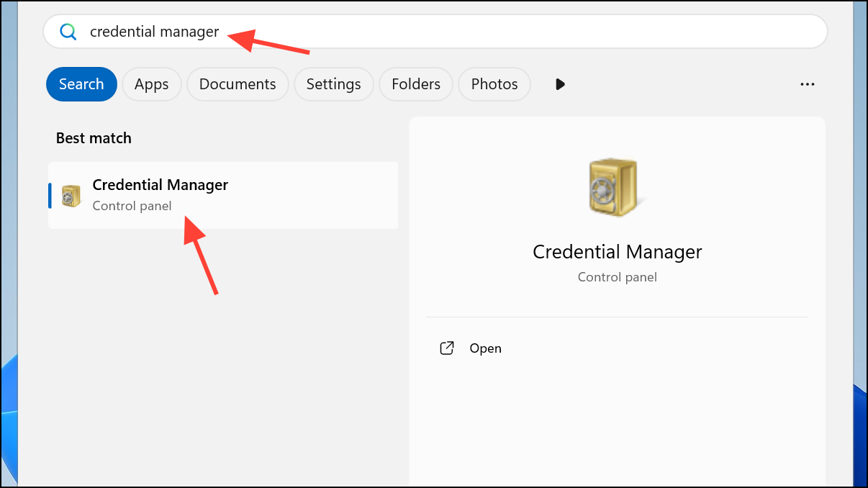This screenshot has width=868, height=488.
Task: Show more filters with the play arrow
Action: coord(560,84)
